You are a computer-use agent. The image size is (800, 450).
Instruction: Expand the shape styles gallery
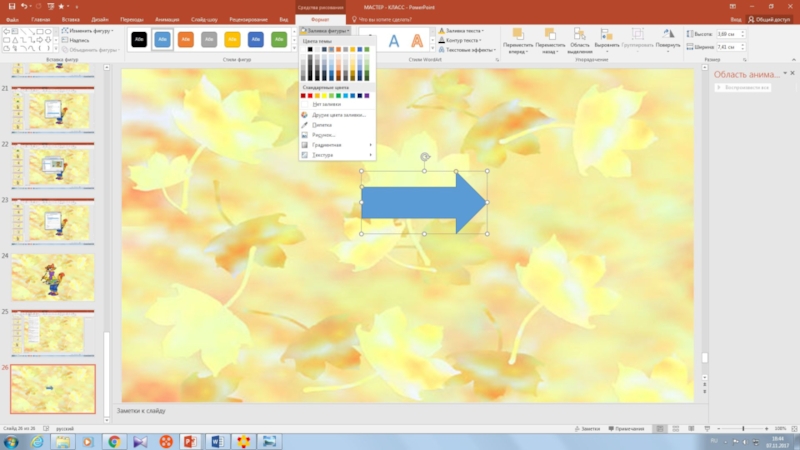(294, 48)
